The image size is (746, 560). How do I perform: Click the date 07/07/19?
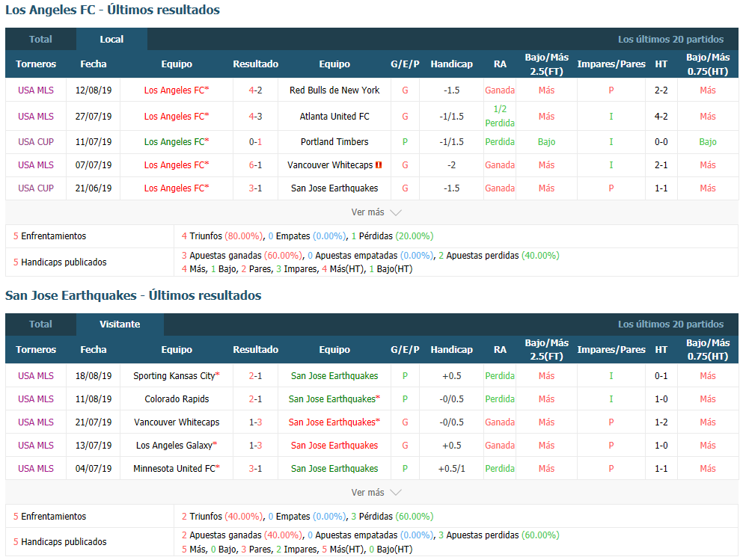(x=94, y=165)
